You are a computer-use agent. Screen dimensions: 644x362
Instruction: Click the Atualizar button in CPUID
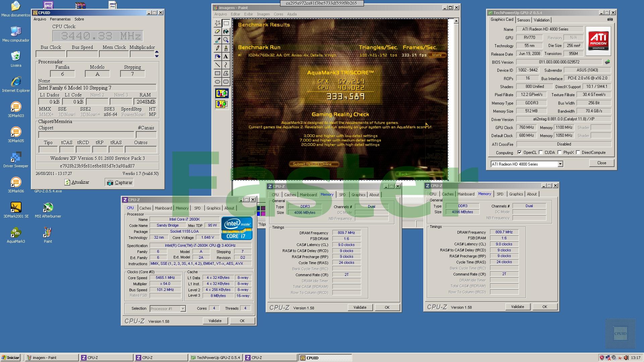[x=77, y=182]
